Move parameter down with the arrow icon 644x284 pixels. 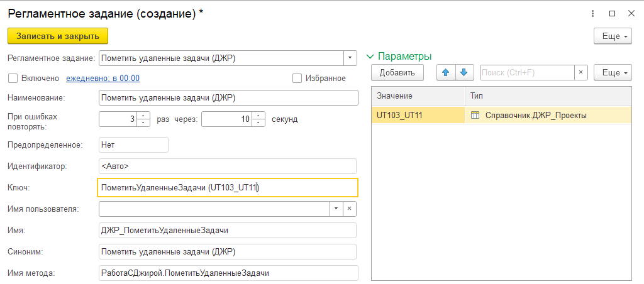[x=464, y=72]
